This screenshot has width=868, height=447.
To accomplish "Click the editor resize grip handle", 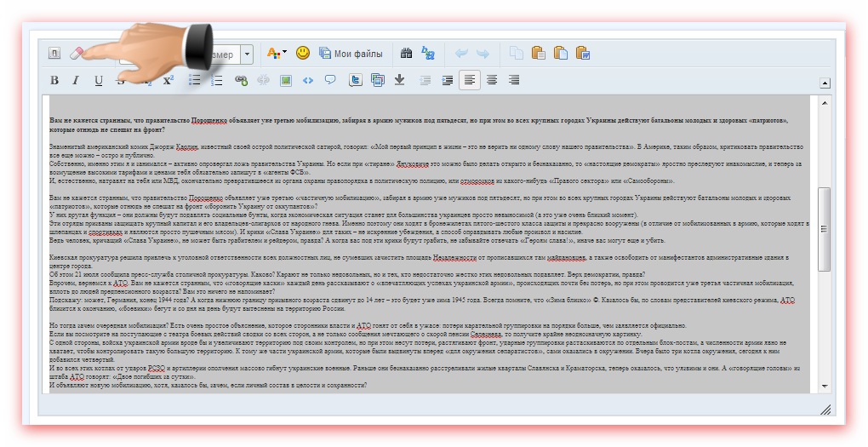I will click(825, 410).
